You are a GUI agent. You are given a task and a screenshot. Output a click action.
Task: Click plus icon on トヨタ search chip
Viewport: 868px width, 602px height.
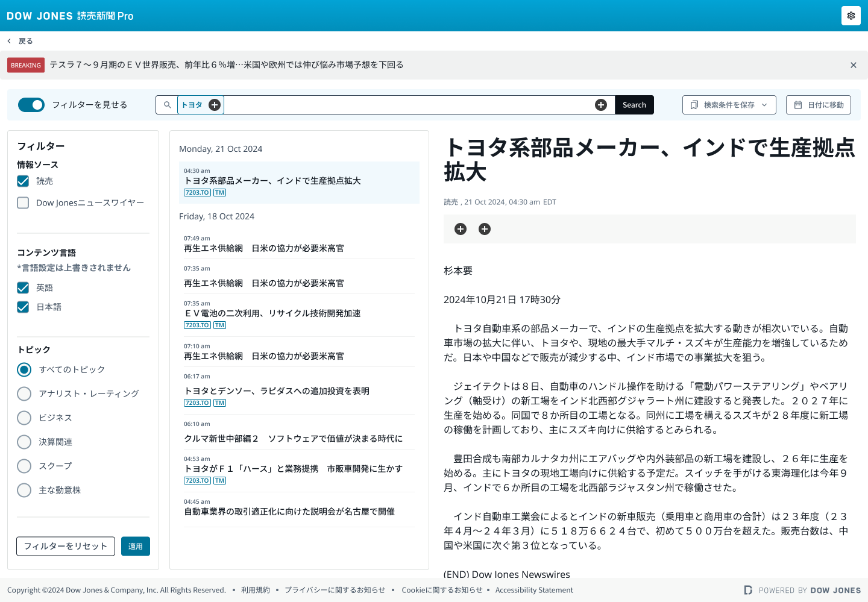215,105
